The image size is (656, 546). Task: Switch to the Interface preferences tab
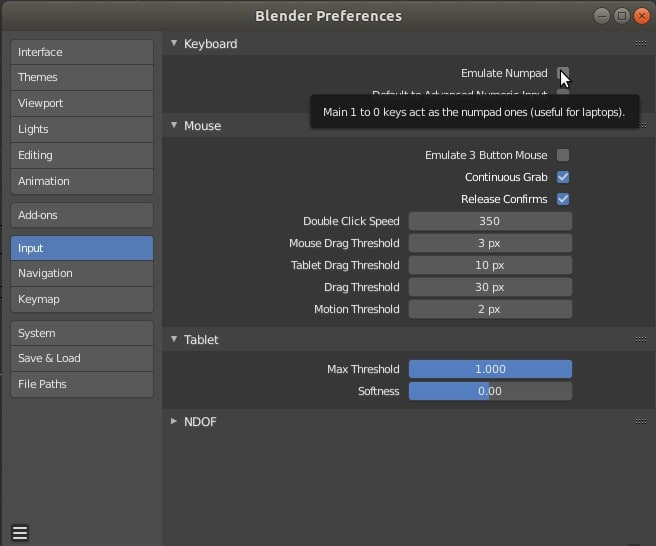tap(82, 52)
